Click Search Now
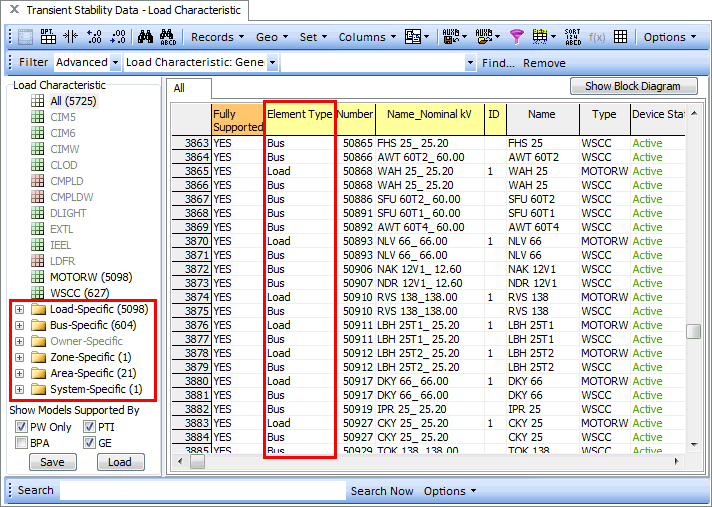This screenshot has height=507, width=712. [x=382, y=491]
